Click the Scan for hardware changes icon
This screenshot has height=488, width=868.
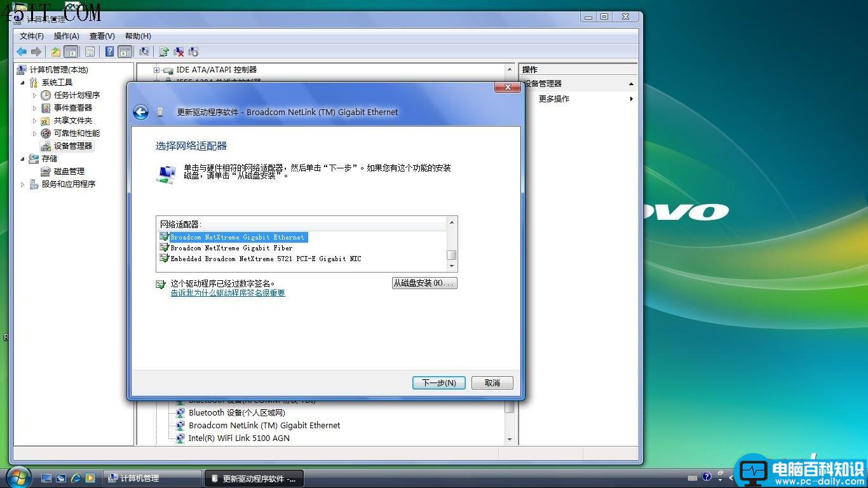click(144, 51)
